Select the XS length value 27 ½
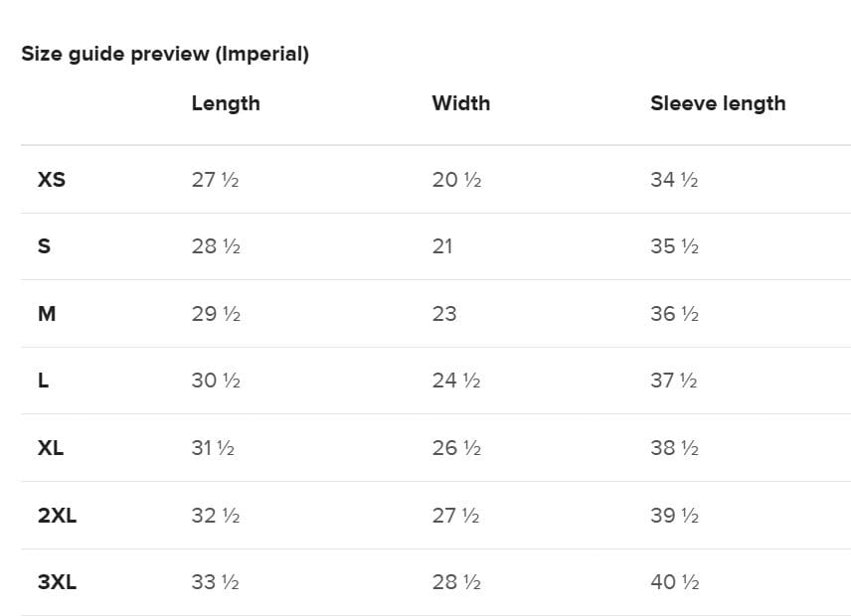 pos(215,180)
